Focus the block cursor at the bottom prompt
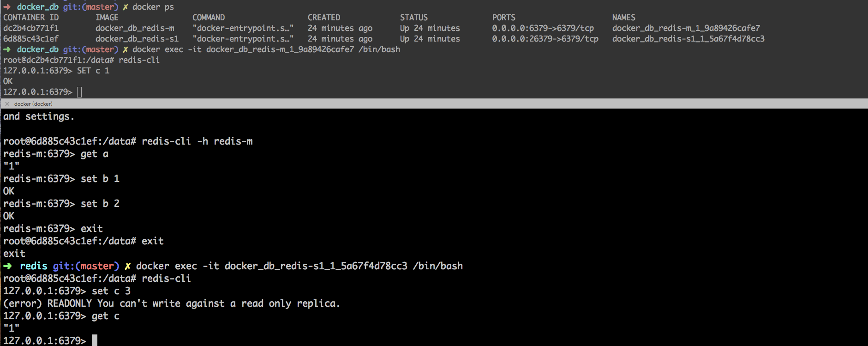Image resolution: width=868 pixels, height=346 pixels. click(94, 340)
